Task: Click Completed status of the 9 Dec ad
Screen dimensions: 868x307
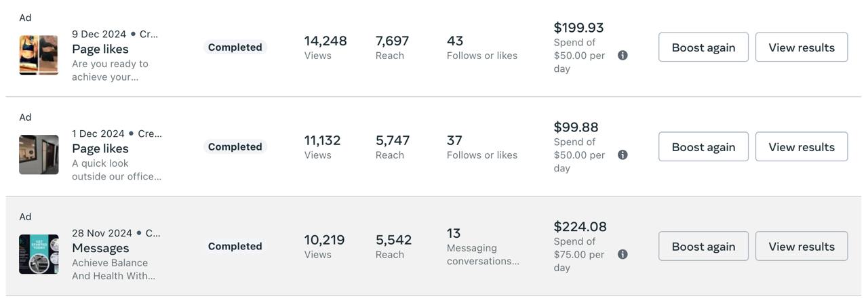Action: click(235, 47)
